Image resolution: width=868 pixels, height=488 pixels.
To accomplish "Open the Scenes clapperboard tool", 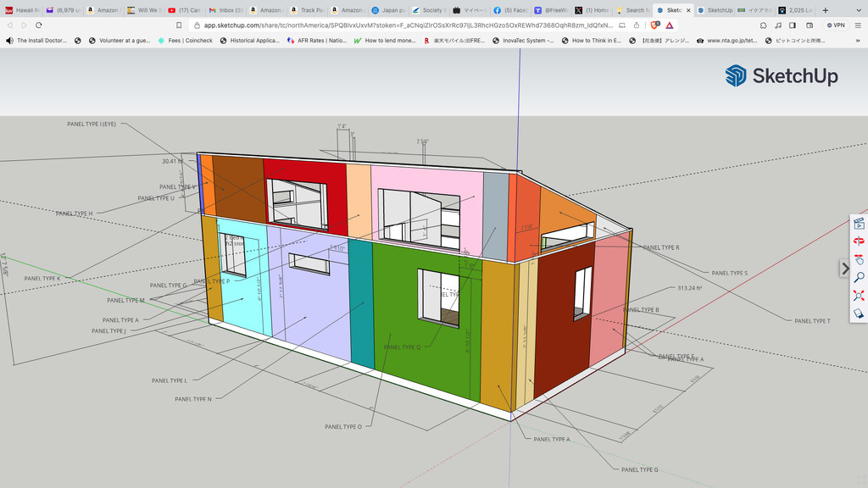I will click(858, 224).
